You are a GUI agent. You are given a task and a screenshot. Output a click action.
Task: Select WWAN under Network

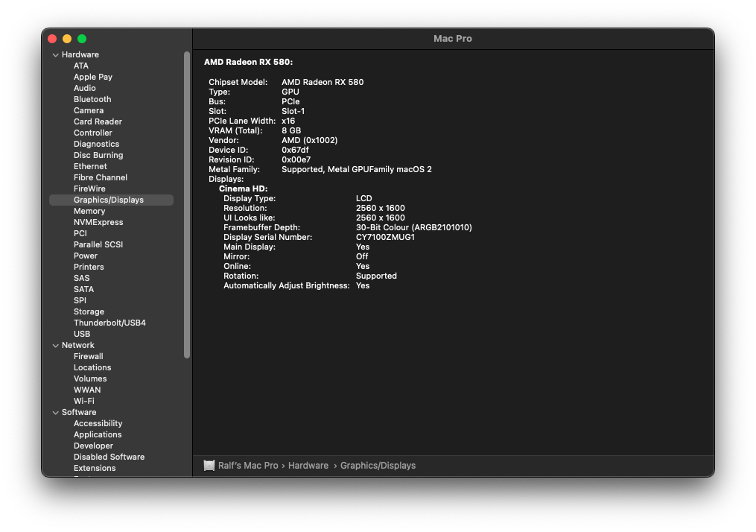(x=87, y=389)
